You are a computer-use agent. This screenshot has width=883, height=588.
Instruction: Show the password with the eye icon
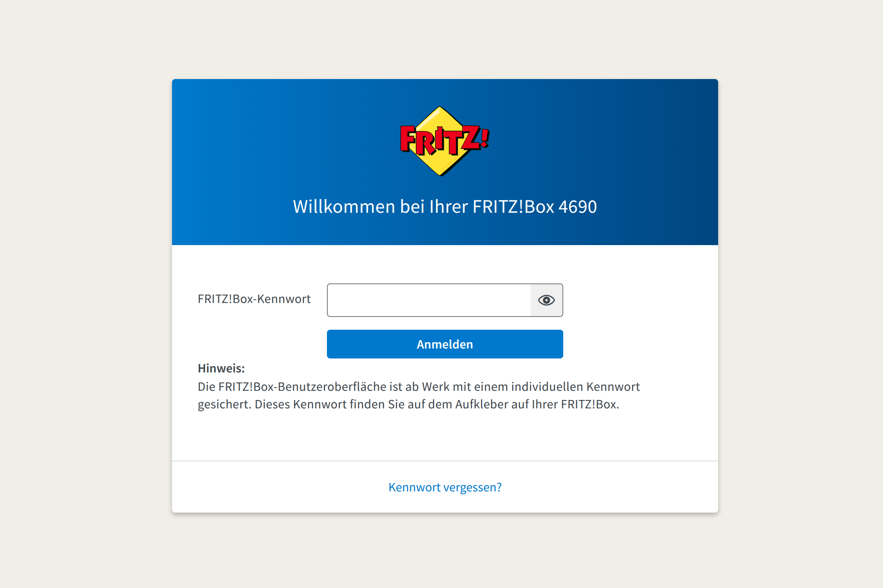(x=546, y=300)
